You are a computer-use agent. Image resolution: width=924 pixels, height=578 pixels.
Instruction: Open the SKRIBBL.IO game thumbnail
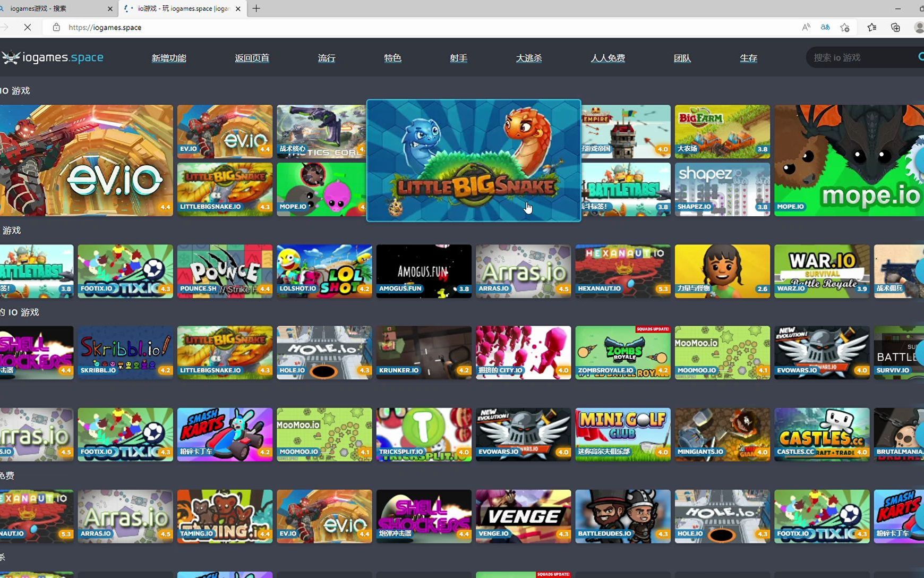125,353
